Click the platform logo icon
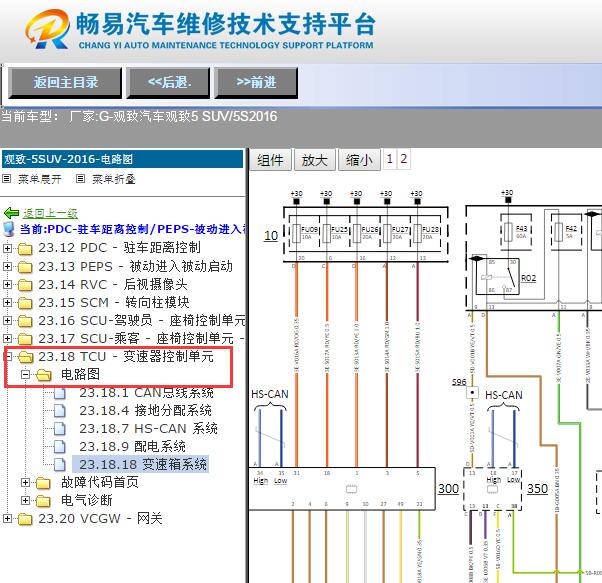 click(x=47, y=29)
